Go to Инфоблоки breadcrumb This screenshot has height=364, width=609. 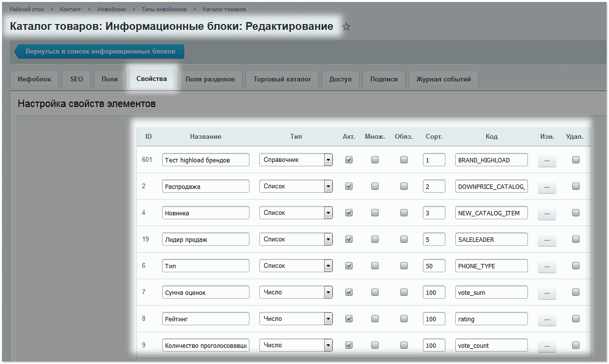[111, 9]
